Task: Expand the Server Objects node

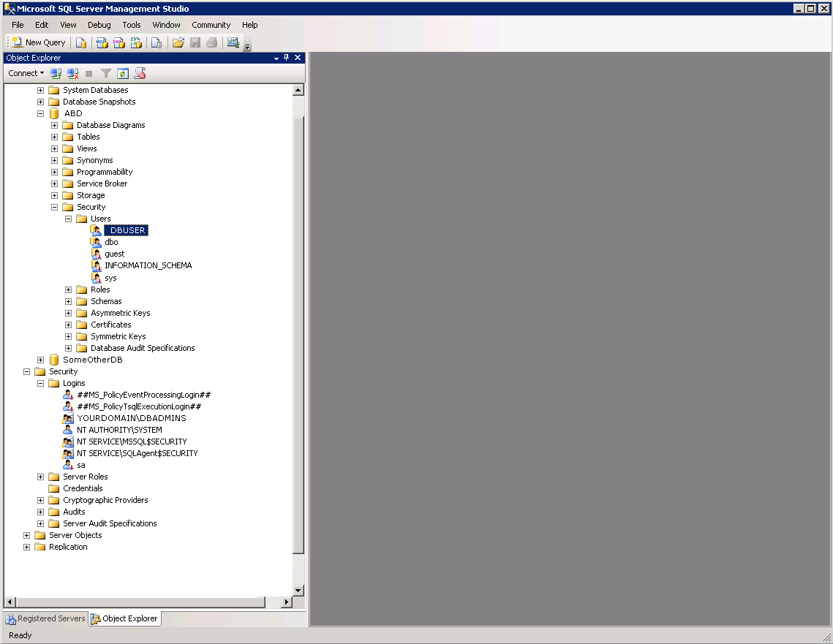Action: point(26,535)
